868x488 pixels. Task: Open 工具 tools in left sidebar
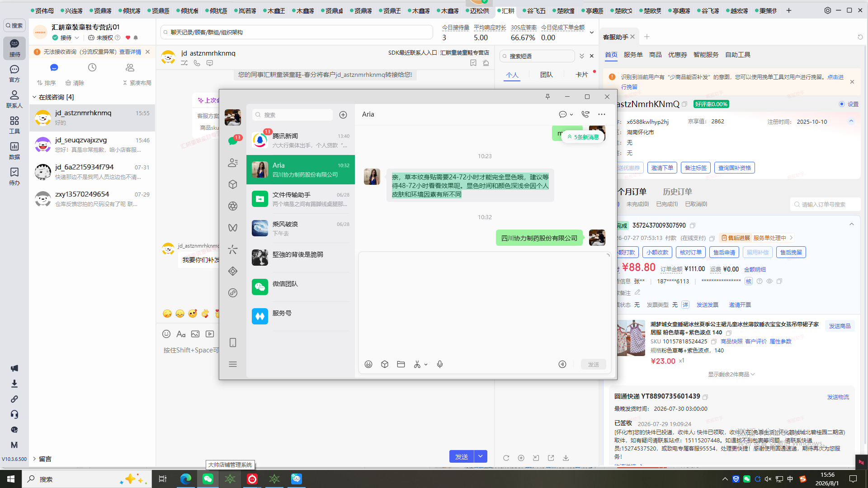[14, 125]
